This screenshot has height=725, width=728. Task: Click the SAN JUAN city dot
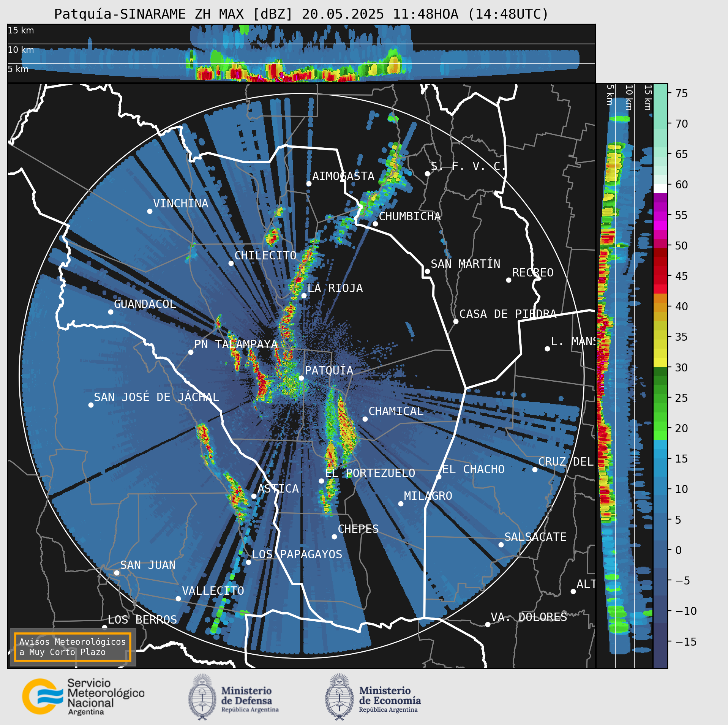point(117,573)
